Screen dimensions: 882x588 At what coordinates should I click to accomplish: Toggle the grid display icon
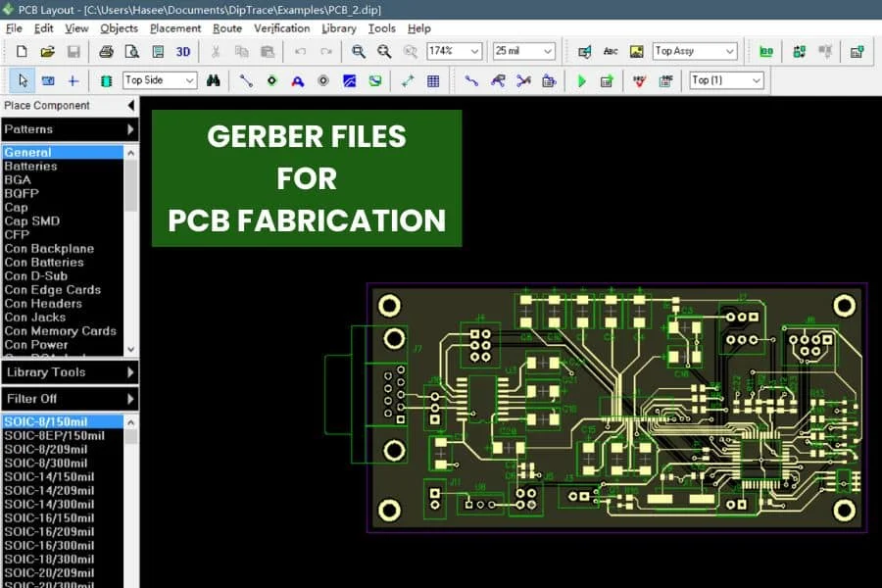click(435, 80)
